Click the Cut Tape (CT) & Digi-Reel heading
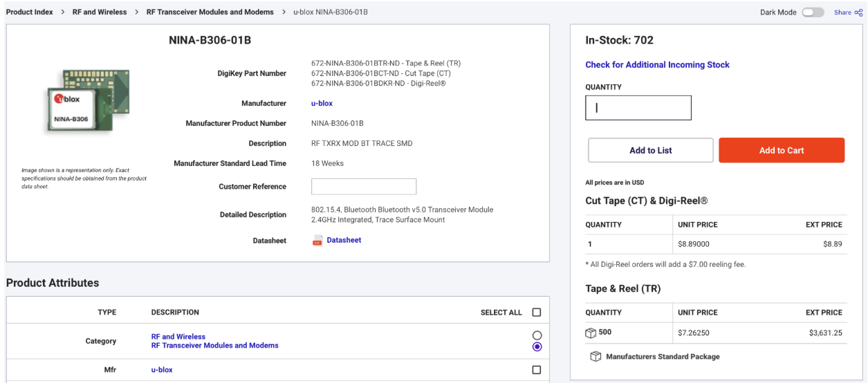This screenshot has width=868, height=383. [646, 201]
